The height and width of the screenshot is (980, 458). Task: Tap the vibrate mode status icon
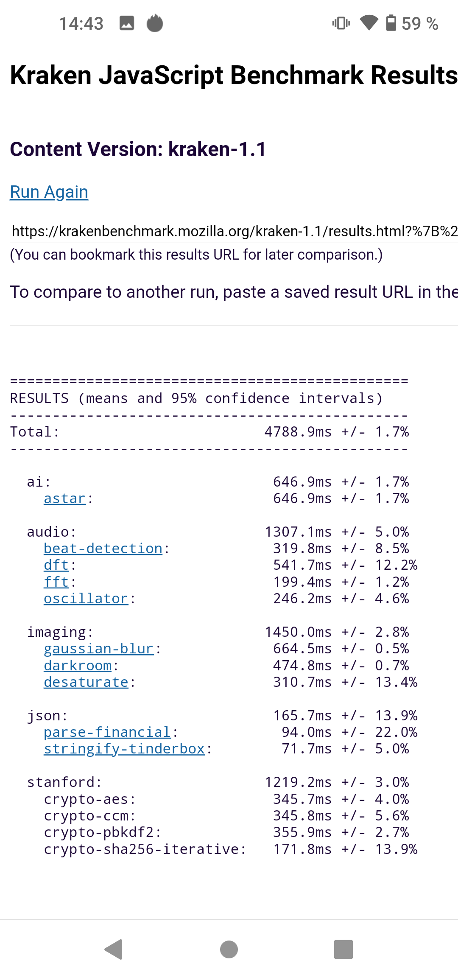341,23
